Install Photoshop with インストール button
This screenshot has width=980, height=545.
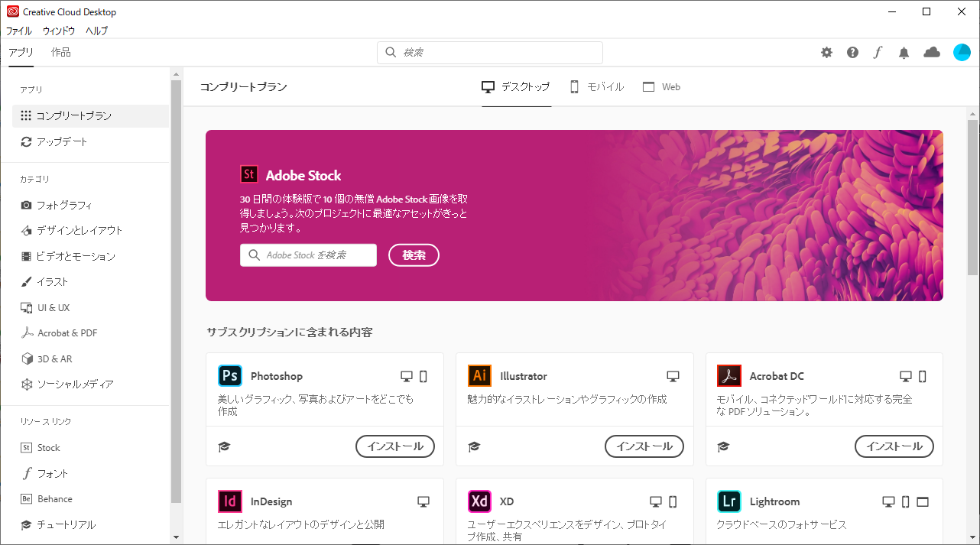(x=395, y=446)
